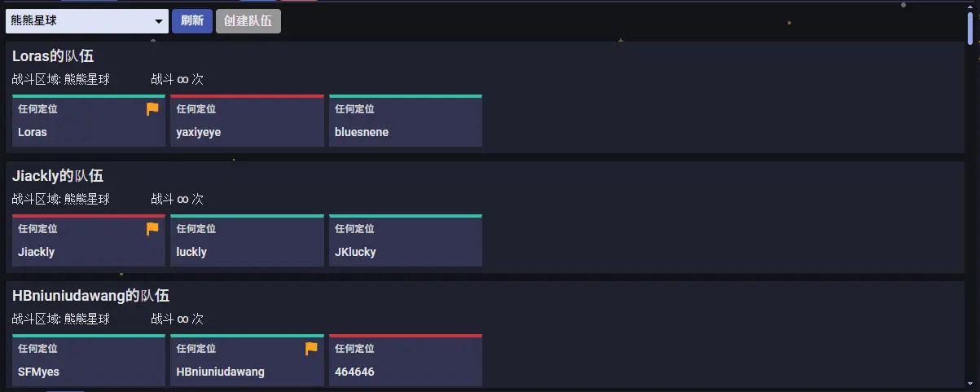Image resolution: width=980 pixels, height=392 pixels.
Task: Click the 刷新 refresh button
Action: pos(192,21)
